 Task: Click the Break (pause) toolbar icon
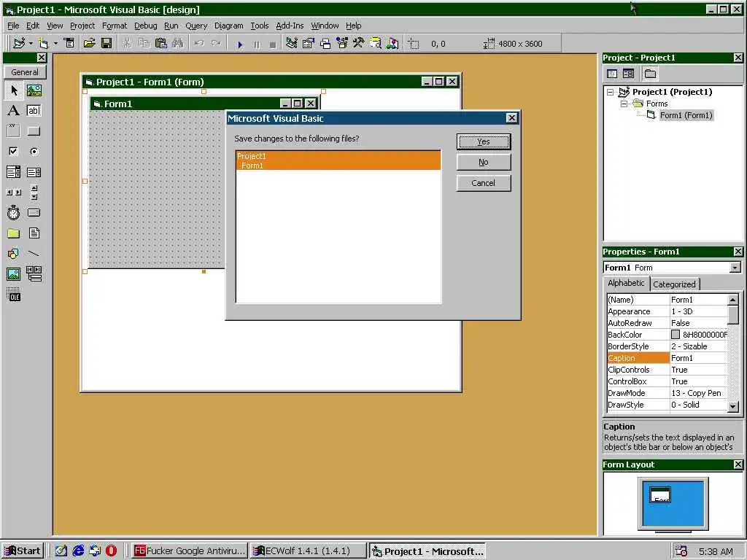(256, 44)
